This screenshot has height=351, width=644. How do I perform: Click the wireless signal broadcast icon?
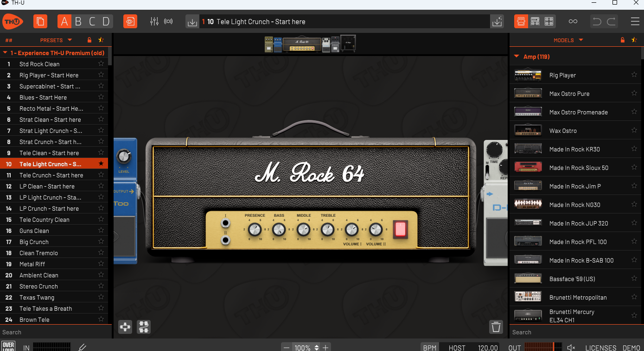[x=168, y=21]
